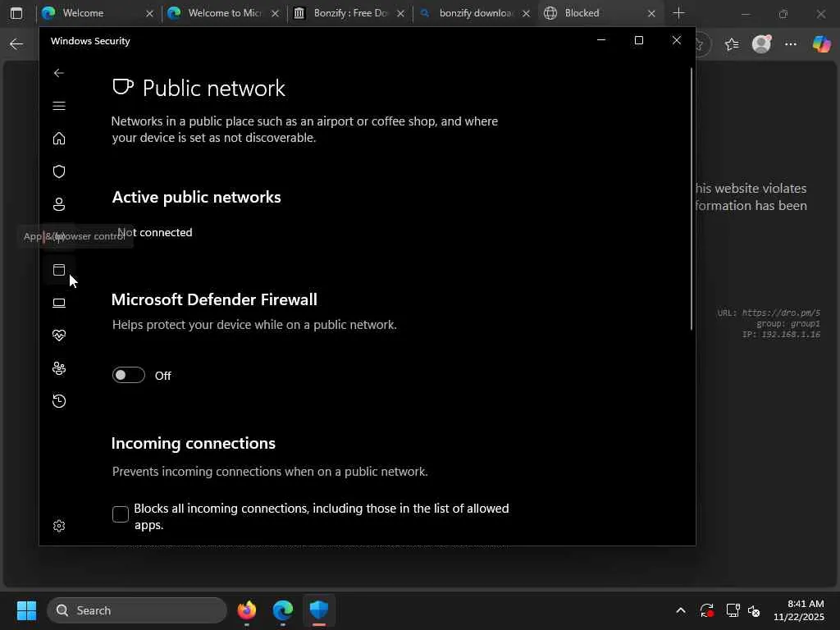This screenshot has height=630, width=840.
Task: Open Edge tab actions menu icon
Action: pos(16,13)
